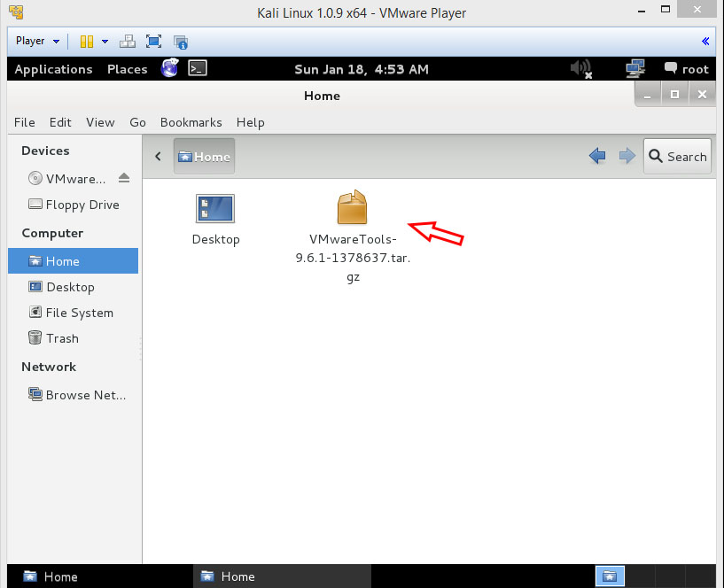Open the Edit menu

60,122
